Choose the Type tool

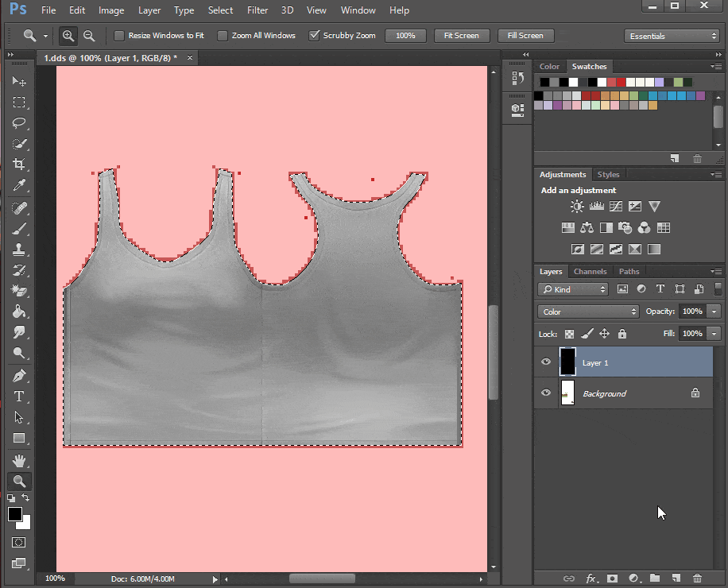19,397
